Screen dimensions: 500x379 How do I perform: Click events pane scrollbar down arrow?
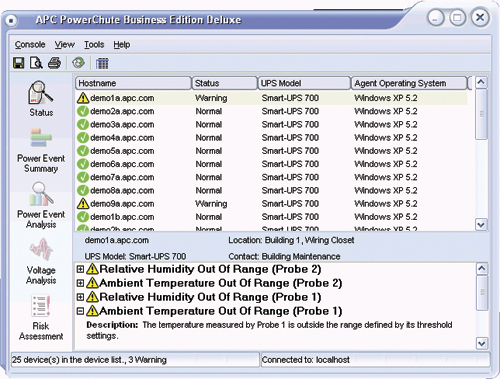click(482, 343)
